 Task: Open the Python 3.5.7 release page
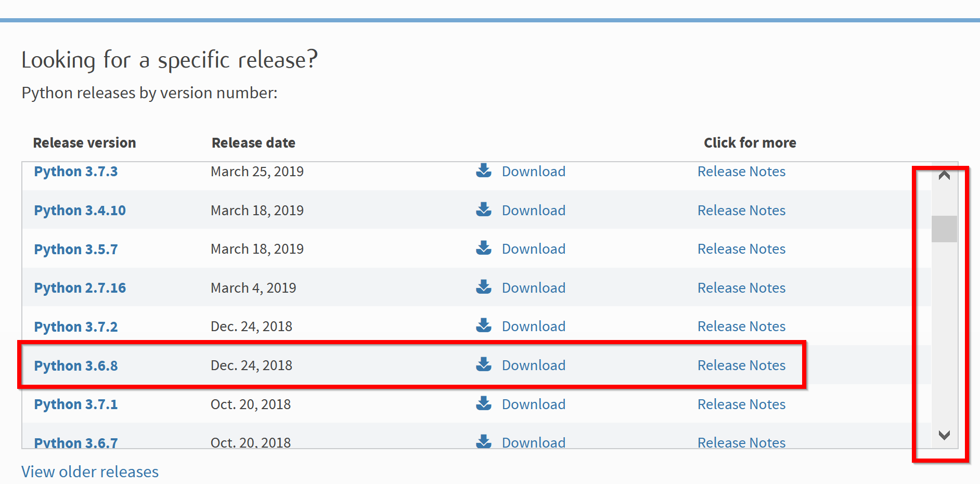point(76,250)
